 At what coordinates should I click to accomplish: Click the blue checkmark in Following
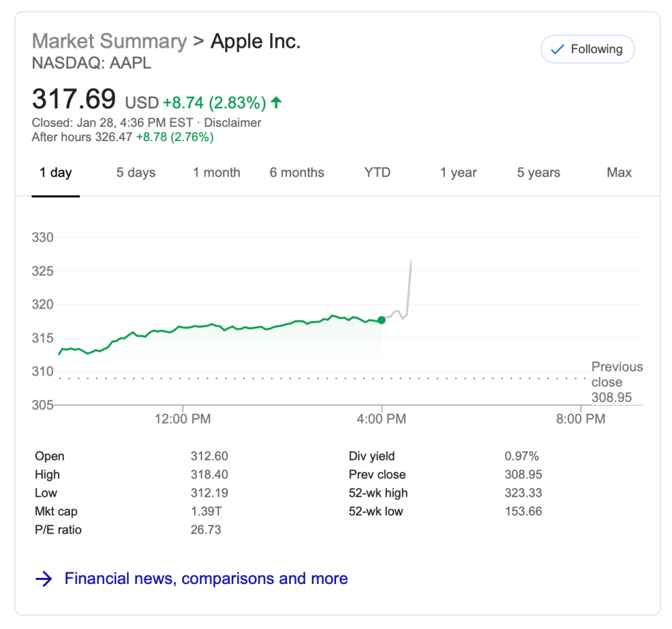coord(556,49)
